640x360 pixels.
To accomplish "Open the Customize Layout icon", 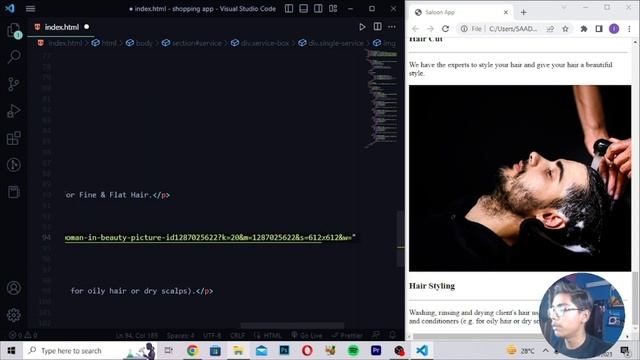I will click(x=333, y=9).
